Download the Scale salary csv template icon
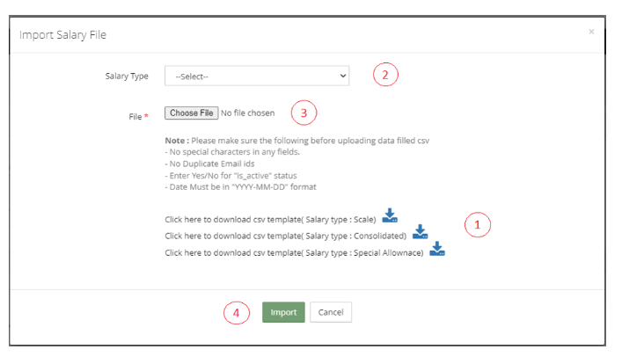This screenshot has width=622, height=364. pos(390,216)
